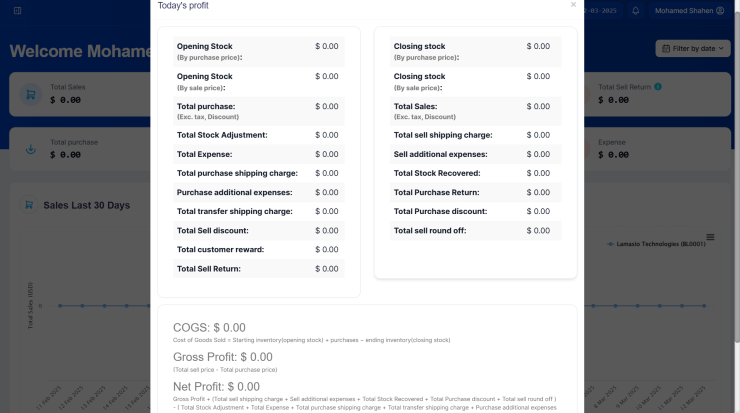Click the Total Sales cart icon
This screenshot has height=413, width=740.
click(x=32, y=95)
